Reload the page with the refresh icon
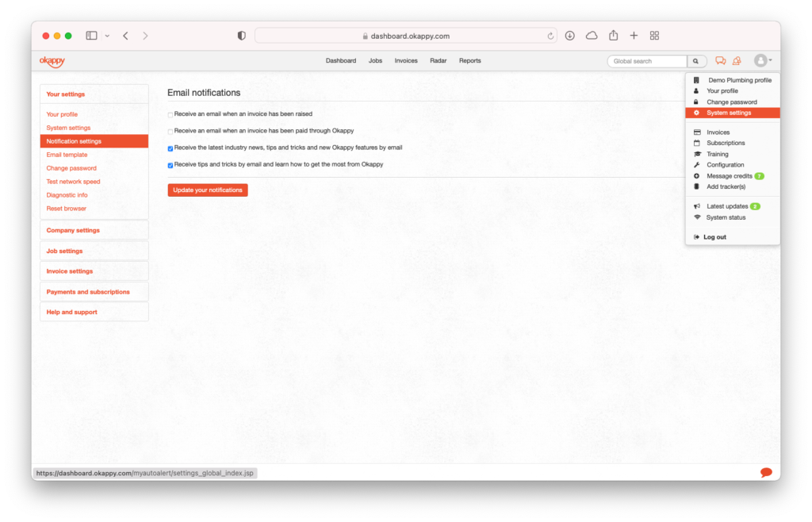This screenshot has height=522, width=812. click(x=550, y=36)
